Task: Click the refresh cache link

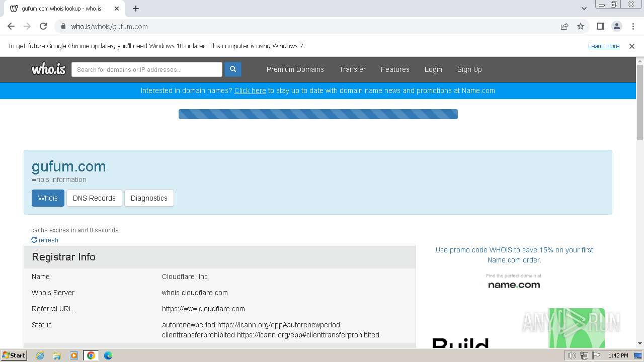Action: [45, 240]
